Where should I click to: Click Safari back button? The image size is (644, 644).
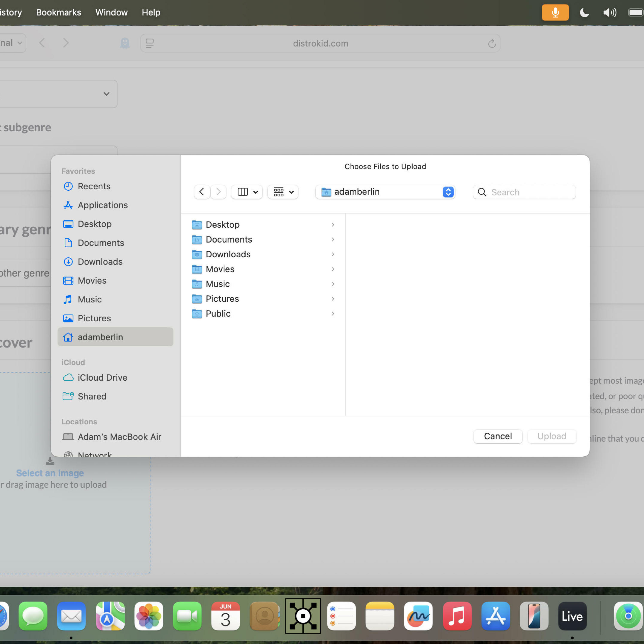(x=42, y=43)
